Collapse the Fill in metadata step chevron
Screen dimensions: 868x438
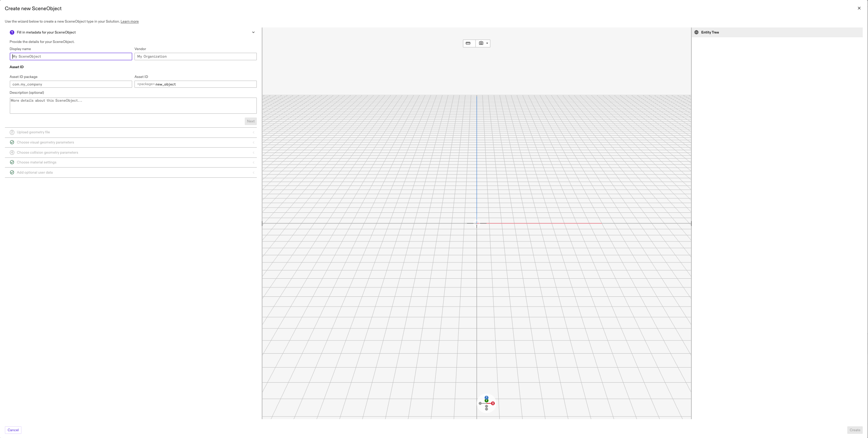coord(253,32)
